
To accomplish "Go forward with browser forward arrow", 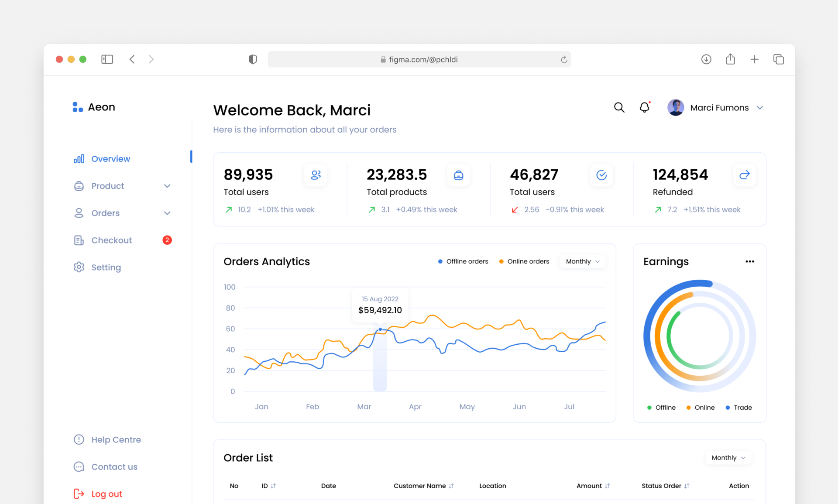I will 151,59.
